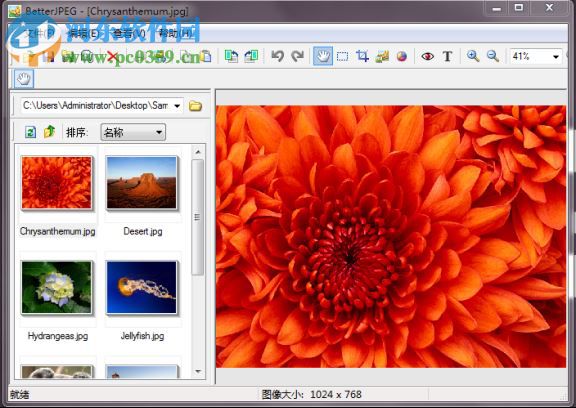The height and width of the screenshot is (408, 576).
Task: Click the thumbnail list scrollbar thumb
Action: (x=198, y=217)
